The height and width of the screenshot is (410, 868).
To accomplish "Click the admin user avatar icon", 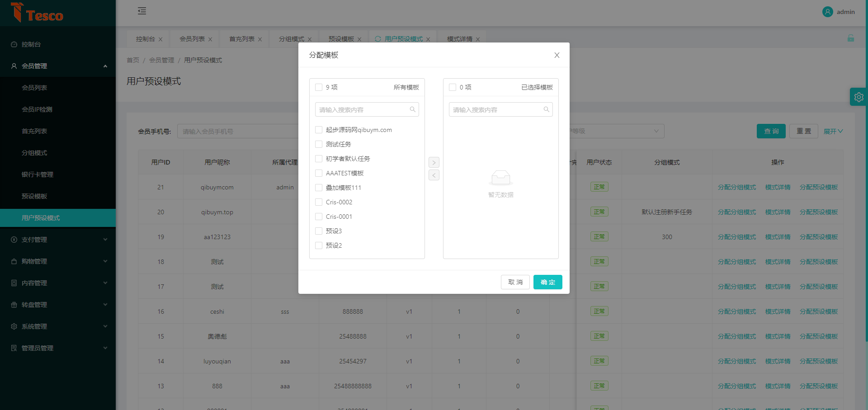I will tap(827, 12).
